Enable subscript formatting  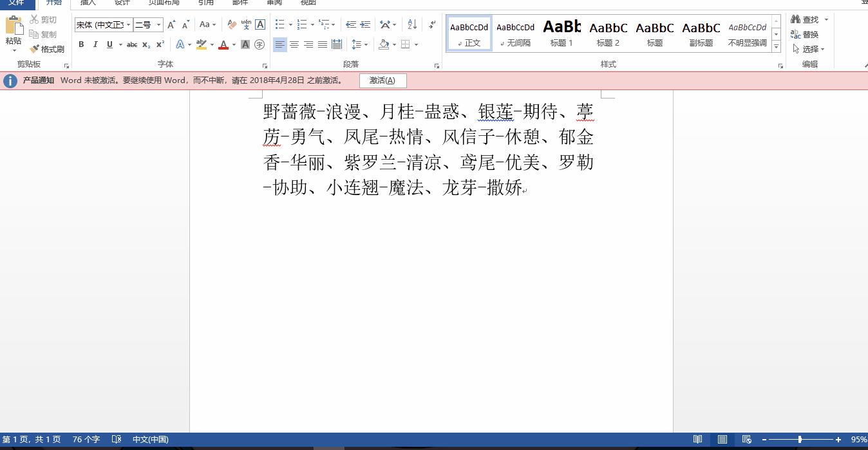click(x=145, y=44)
